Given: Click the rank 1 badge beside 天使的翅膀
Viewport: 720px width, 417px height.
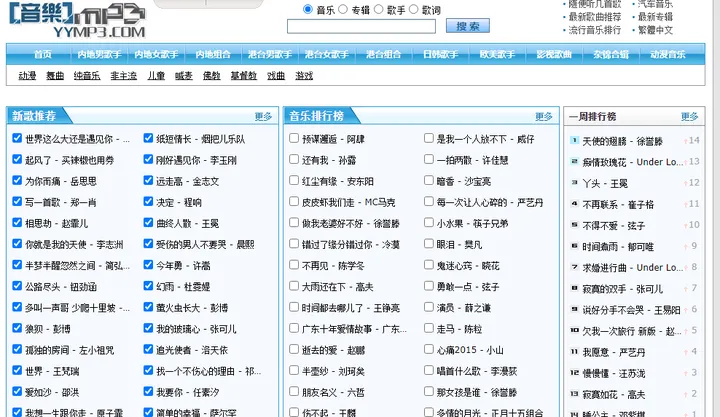Looking at the screenshot, I should [x=574, y=140].
